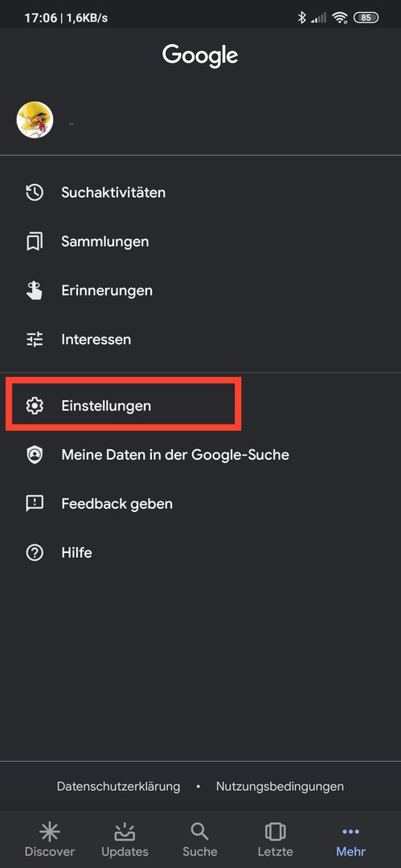Tap the Einstellungen gear icon
Viewport: 401px width, 868px height.
(35, 406)
